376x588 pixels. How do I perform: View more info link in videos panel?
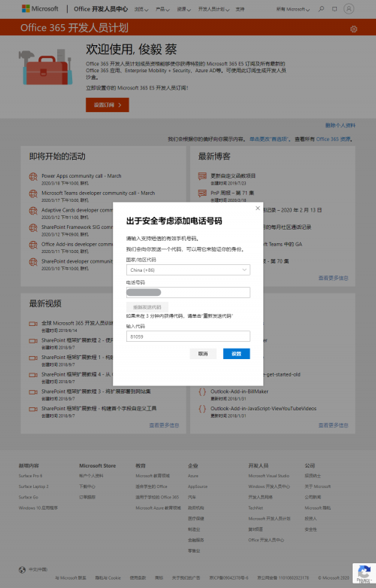coord(164,425)
